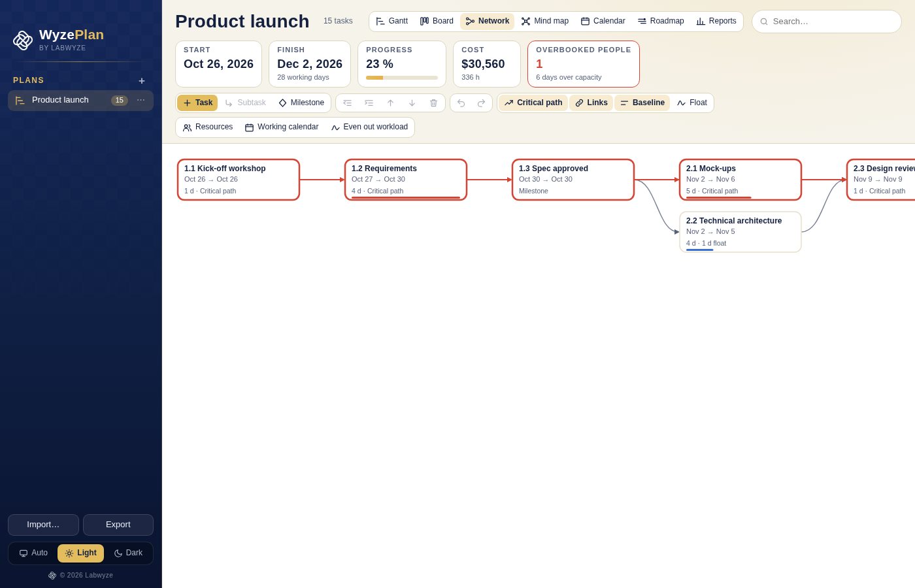Show the Reports view
Viewport: 915px width, 588px height.
coord(716,22)
